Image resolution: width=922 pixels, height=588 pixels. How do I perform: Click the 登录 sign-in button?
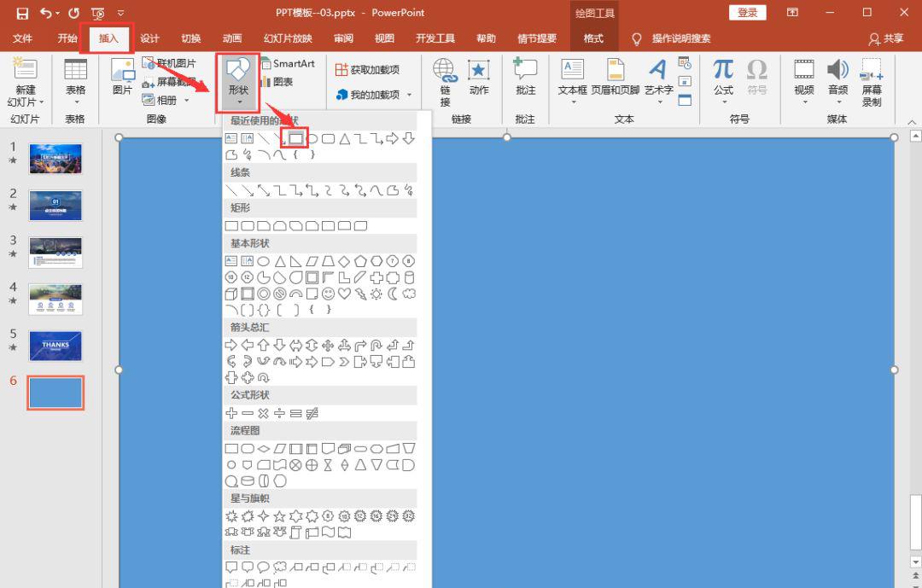(x=747, y=13)
